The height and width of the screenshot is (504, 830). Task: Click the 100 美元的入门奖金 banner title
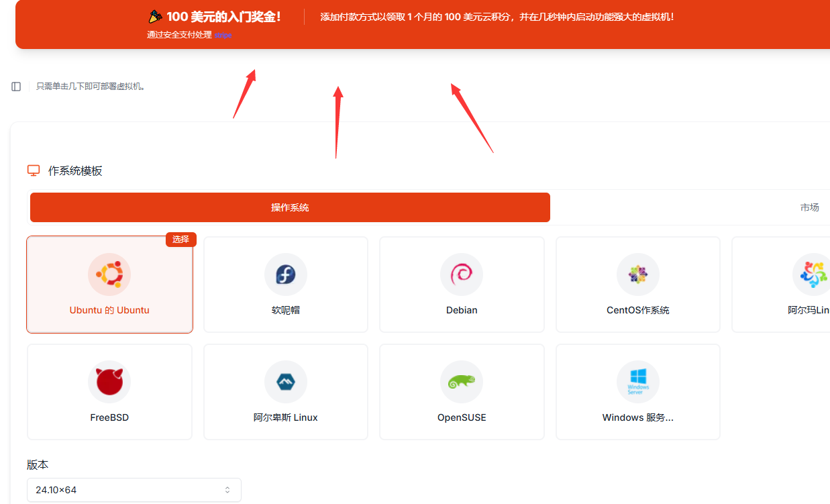point(223,17)
